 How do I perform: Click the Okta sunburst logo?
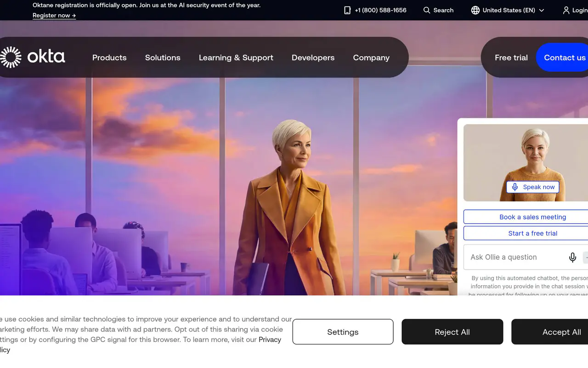tap(10, 57)
